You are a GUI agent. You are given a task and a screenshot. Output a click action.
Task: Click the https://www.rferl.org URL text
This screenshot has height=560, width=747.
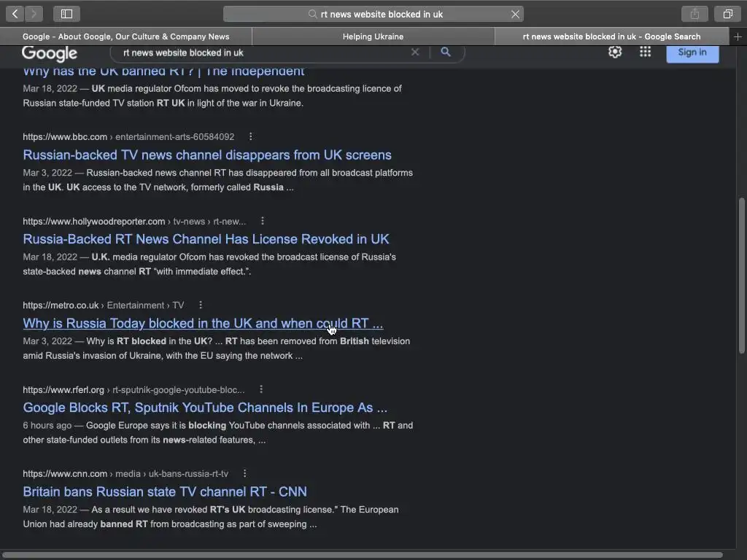(x=63, y=389)
